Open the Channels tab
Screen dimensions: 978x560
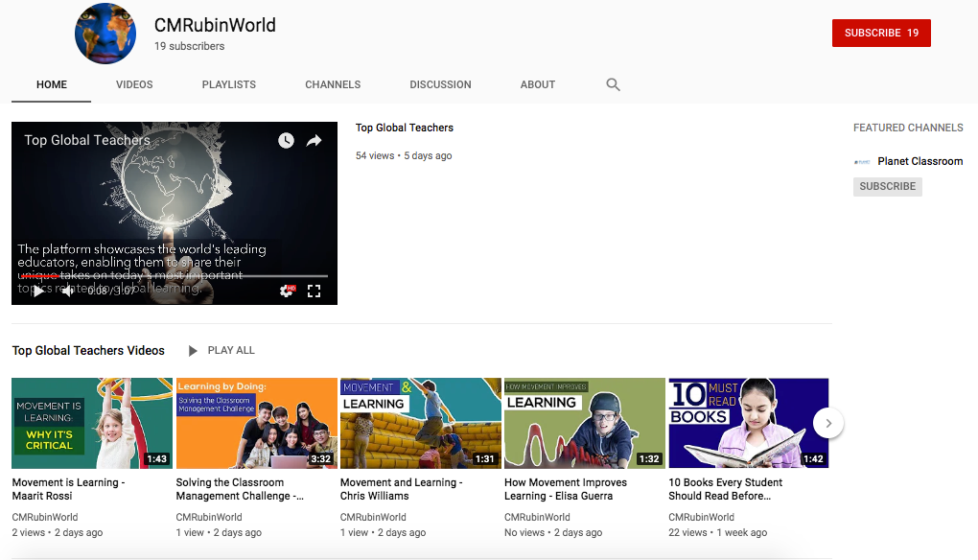333,84
